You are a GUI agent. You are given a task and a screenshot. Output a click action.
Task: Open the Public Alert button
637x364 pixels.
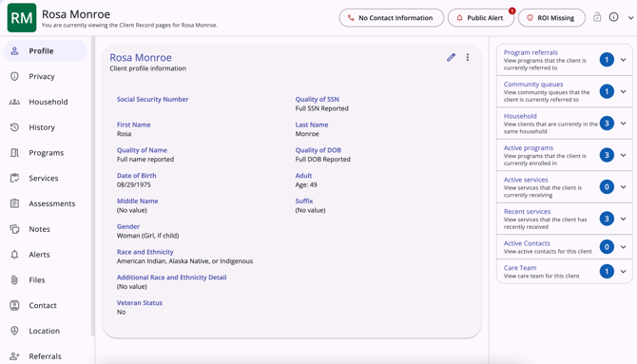point(480,18)
